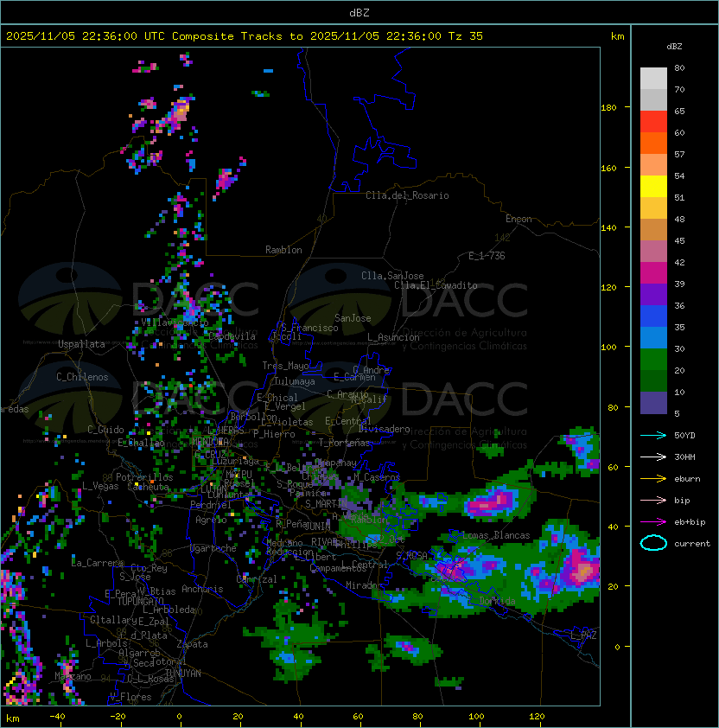Pick the slate 5-10 dBZ swatch
The image size is (719, 728).
pos(653,403)
